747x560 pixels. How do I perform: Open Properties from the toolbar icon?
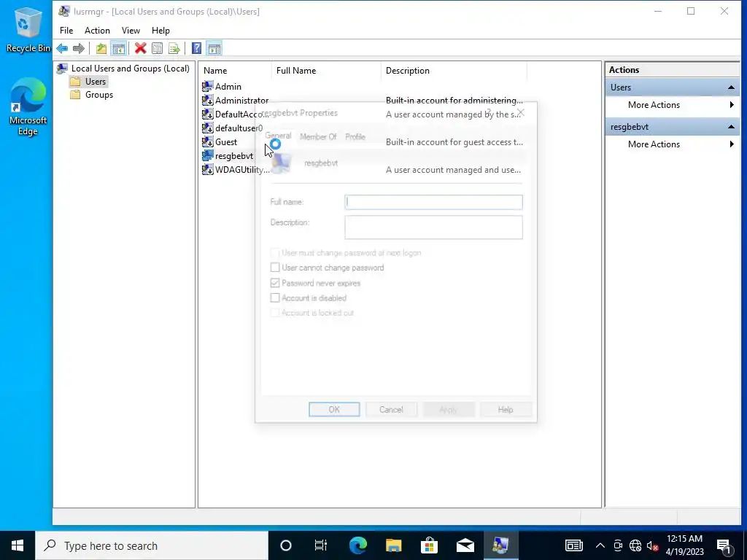[x=157, y=48]
